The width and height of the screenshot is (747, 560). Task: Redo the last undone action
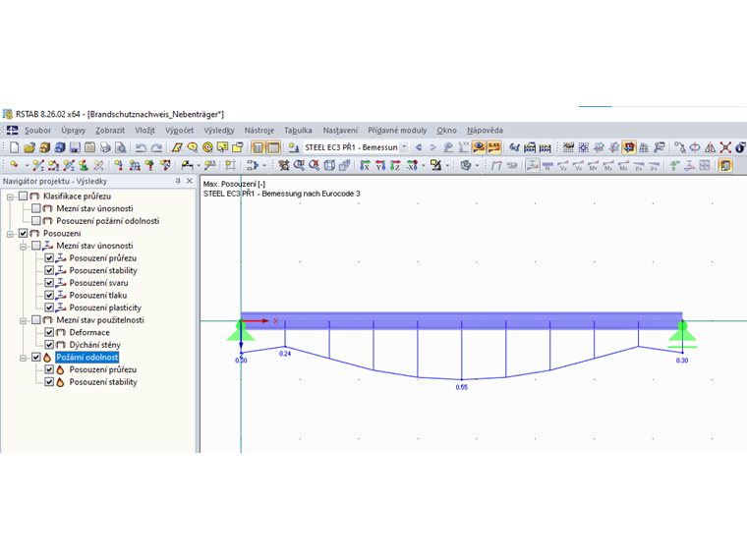(x=156, y=147)
